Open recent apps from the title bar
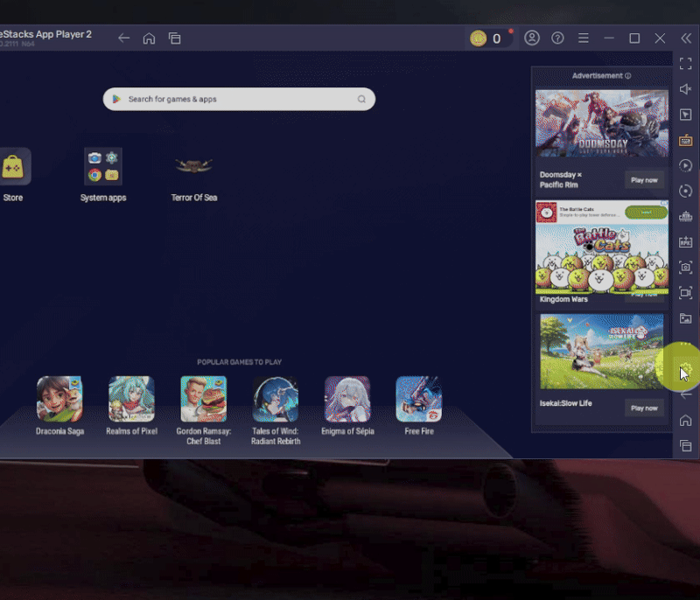The width and height of the screenshot is (700, 600). pyautogui.click(x=174, y=38)
